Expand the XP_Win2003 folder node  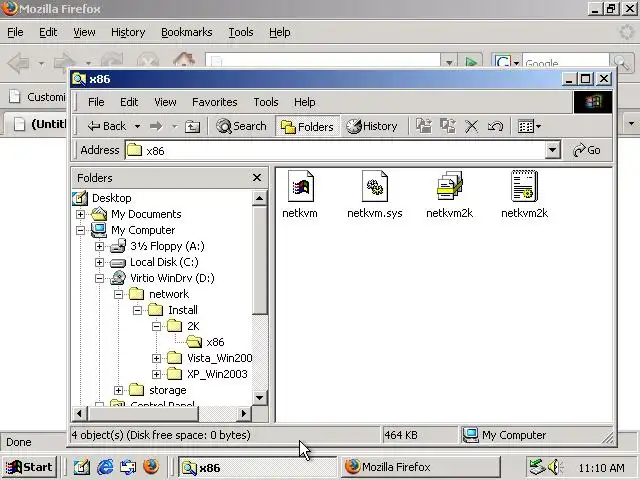[x=156, y=374]
